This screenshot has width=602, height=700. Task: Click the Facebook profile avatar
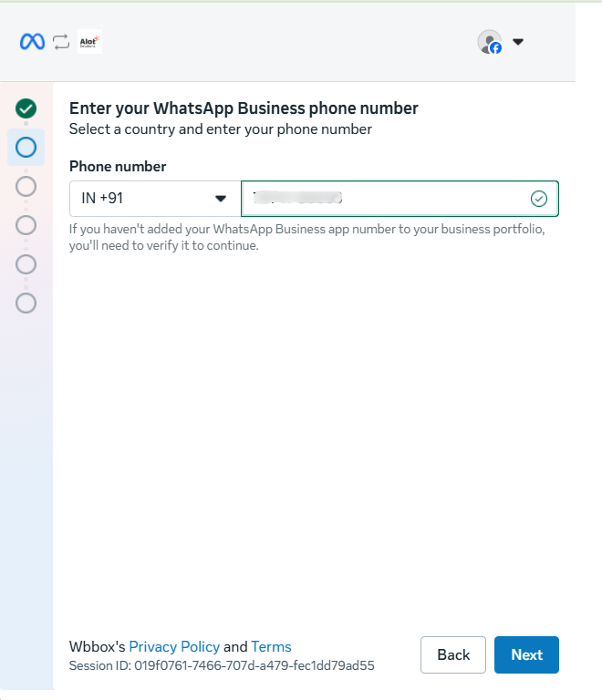pyautogui.click(x=490, y=42)
